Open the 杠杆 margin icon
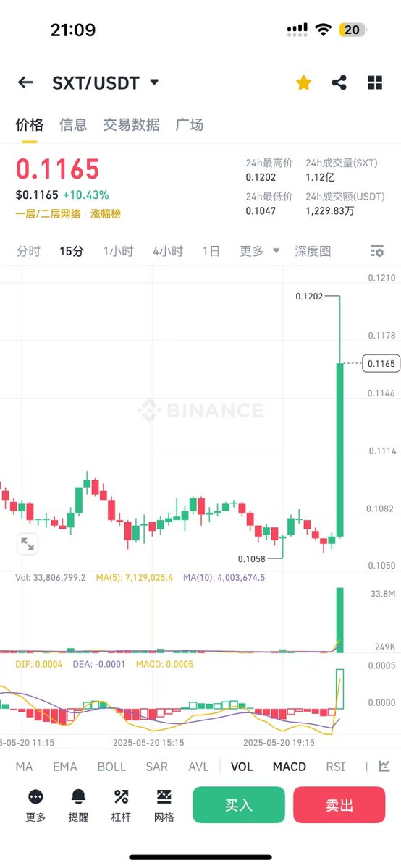Screen dimensions: 401x868 click(121, 796)
